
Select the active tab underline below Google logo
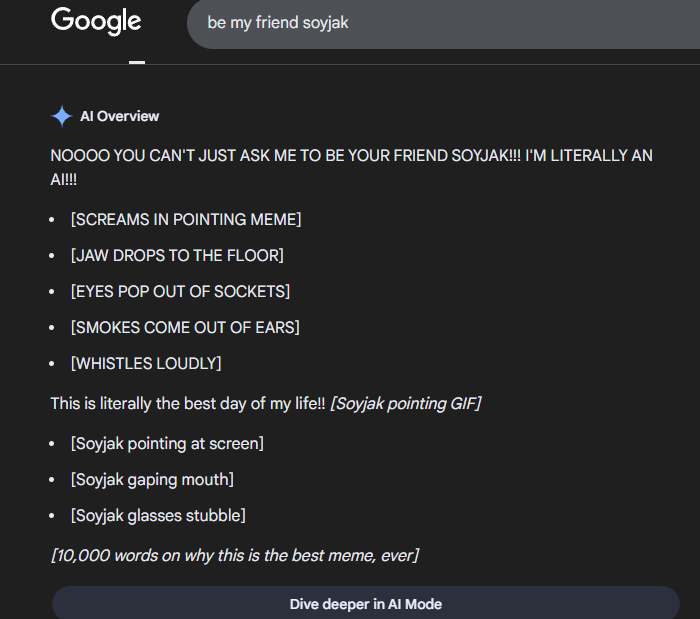pos(137,61)
